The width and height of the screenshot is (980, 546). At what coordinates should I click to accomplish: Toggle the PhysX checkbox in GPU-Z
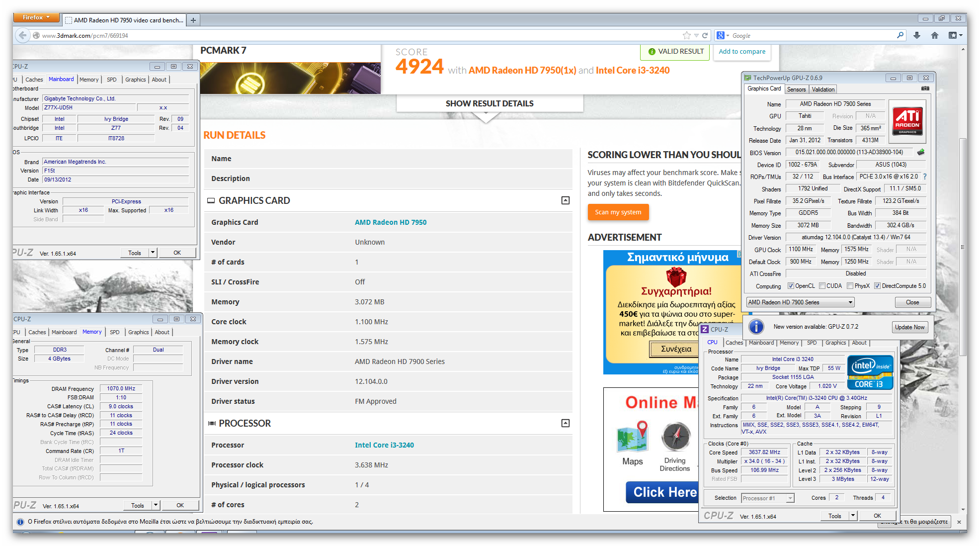(x=850, y=286)
